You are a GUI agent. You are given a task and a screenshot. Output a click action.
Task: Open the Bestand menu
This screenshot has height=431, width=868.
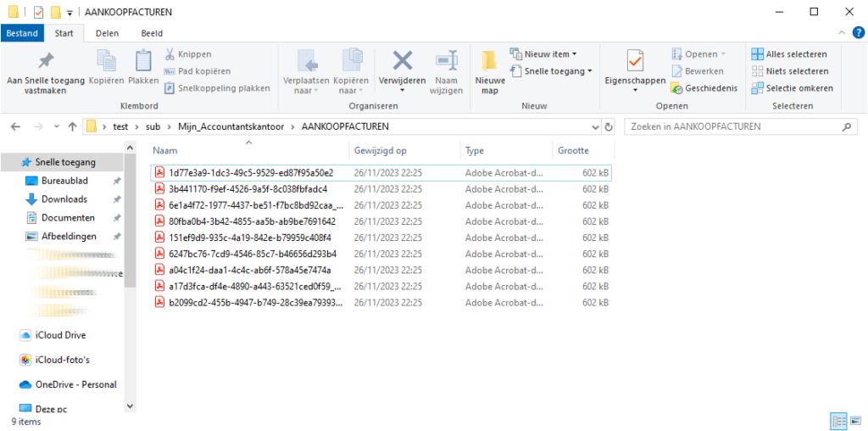click(x=22, y=33)
